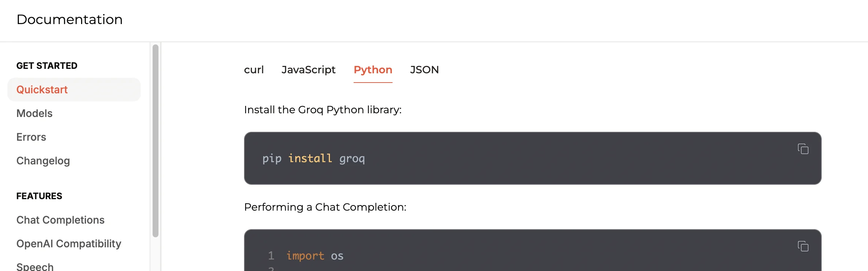
Task: Click the FEATURES section heading
Action: coord(39,196)
